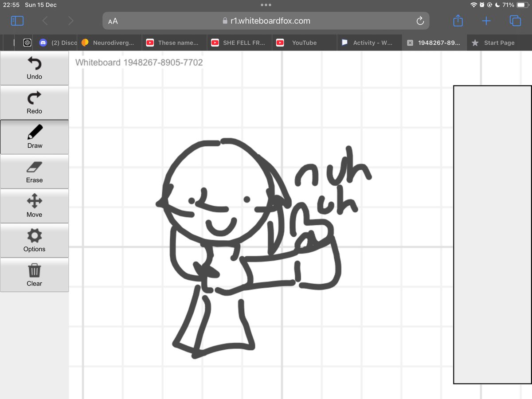Tap the 22:55 clock

pyautogui.click(x=11, y=5)
